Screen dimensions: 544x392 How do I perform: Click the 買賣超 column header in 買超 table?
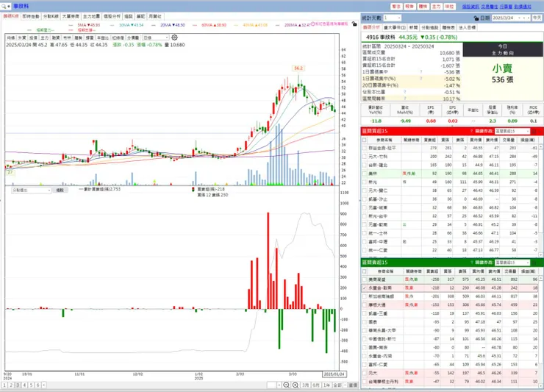click(x=429, y=140)
